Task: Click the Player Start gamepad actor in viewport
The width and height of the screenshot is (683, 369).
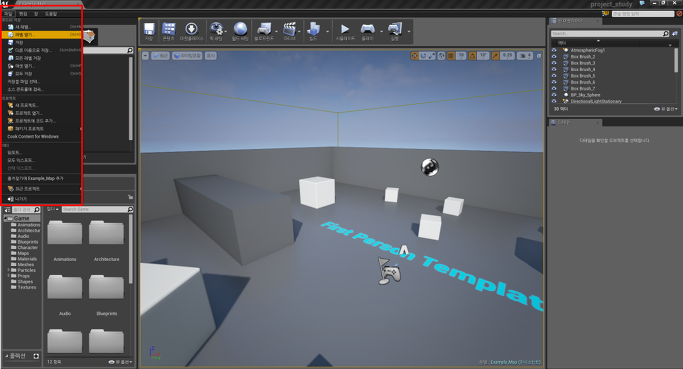Action: [x=389, y=272]
